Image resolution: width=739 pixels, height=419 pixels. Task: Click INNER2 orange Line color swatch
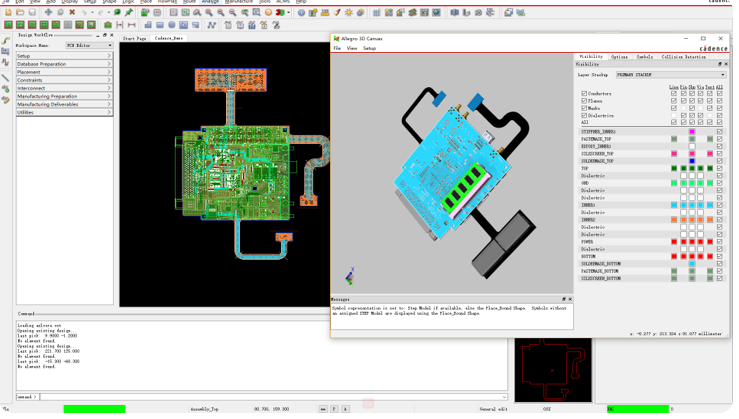tap(674, 220)
